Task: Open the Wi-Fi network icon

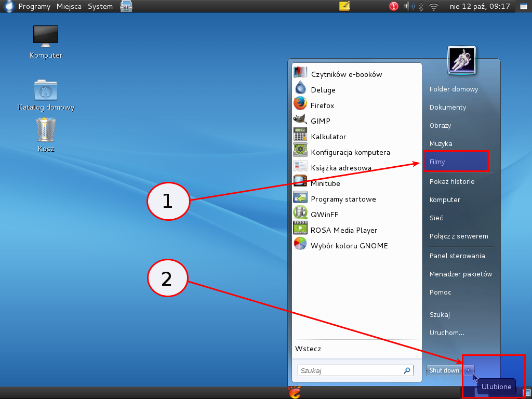Action: pos(434,6)
